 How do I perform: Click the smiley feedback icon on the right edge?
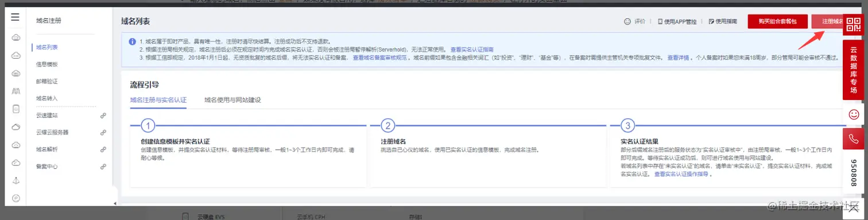pos(854,114)
